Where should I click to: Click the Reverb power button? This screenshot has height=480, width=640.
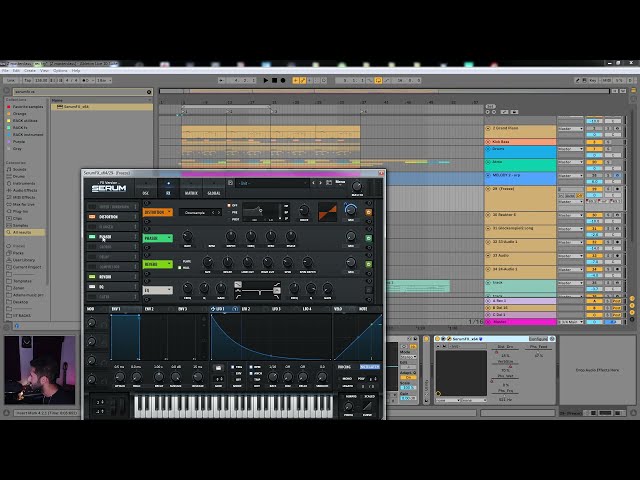pos(369,264)
